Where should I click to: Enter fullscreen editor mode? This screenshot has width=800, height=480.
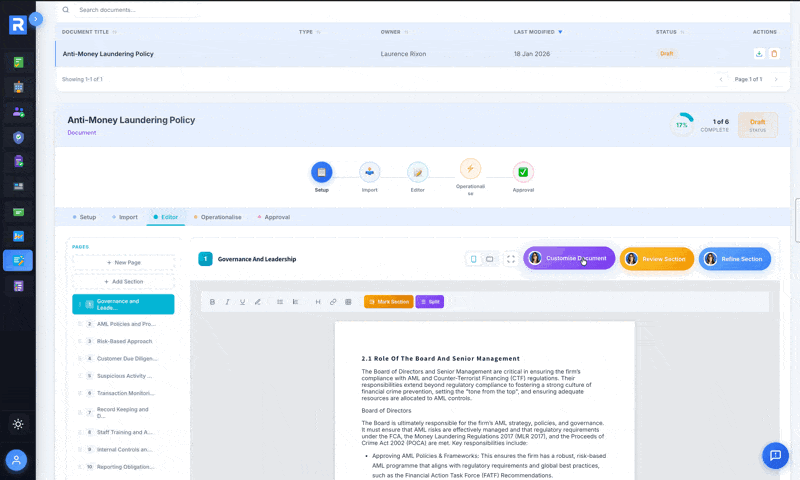(x=511, y=259)
